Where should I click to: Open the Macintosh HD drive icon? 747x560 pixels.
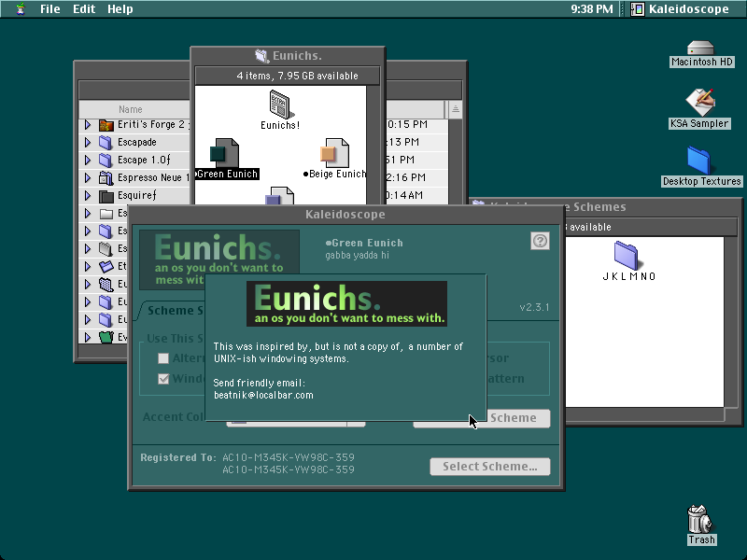pos(700,49)
